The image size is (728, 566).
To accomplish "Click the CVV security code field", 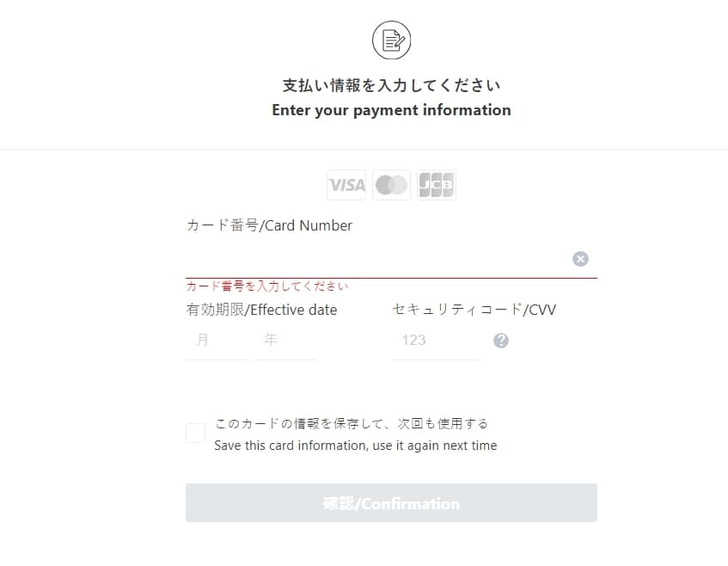I will click(x=436, y=340).
